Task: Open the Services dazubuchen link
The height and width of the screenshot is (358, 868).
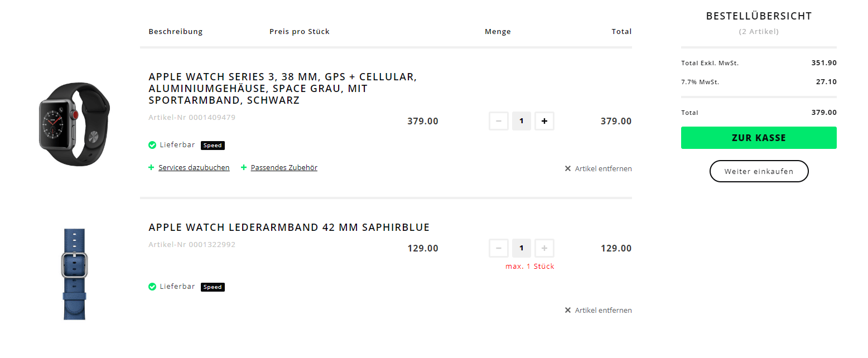Action: (194, 167)
